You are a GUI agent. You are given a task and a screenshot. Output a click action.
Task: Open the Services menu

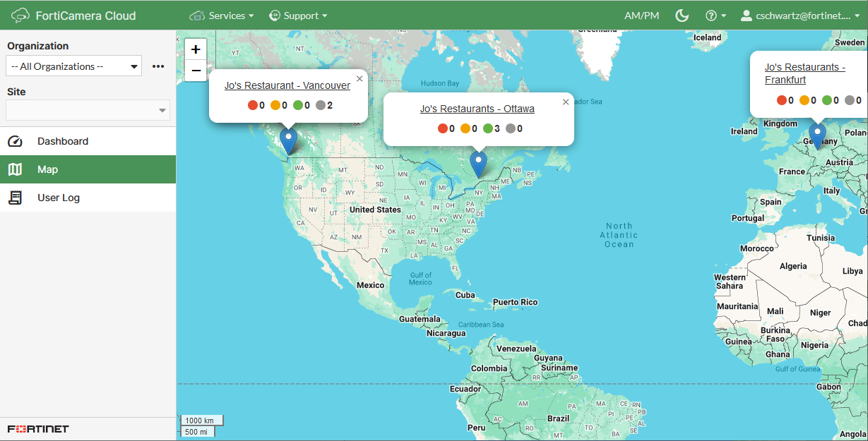222,16
